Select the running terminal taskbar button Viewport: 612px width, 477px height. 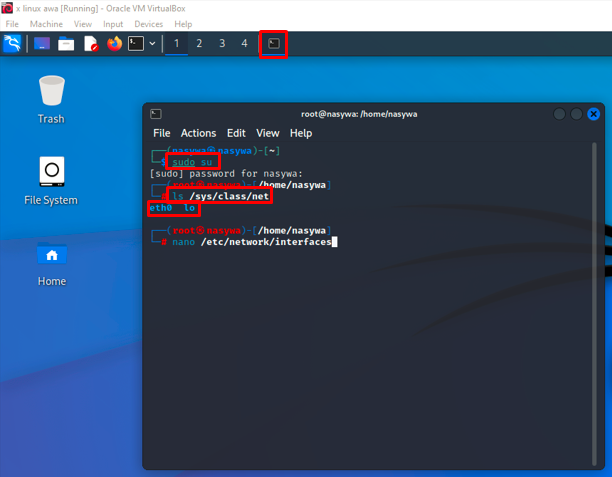tap(274, 44)
